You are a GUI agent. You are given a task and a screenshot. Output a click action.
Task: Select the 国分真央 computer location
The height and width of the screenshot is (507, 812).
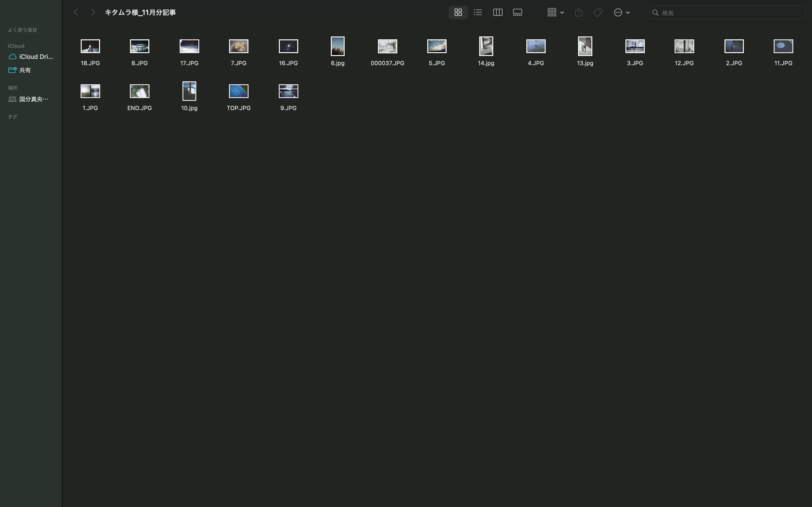tap(33, 99)
